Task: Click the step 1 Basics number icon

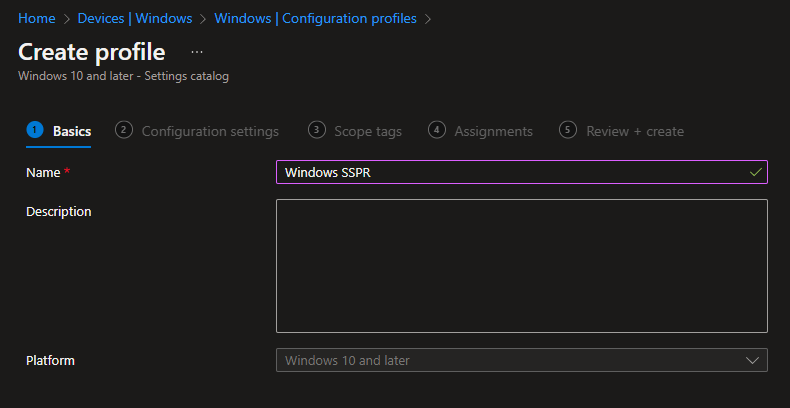Action: 35,130
